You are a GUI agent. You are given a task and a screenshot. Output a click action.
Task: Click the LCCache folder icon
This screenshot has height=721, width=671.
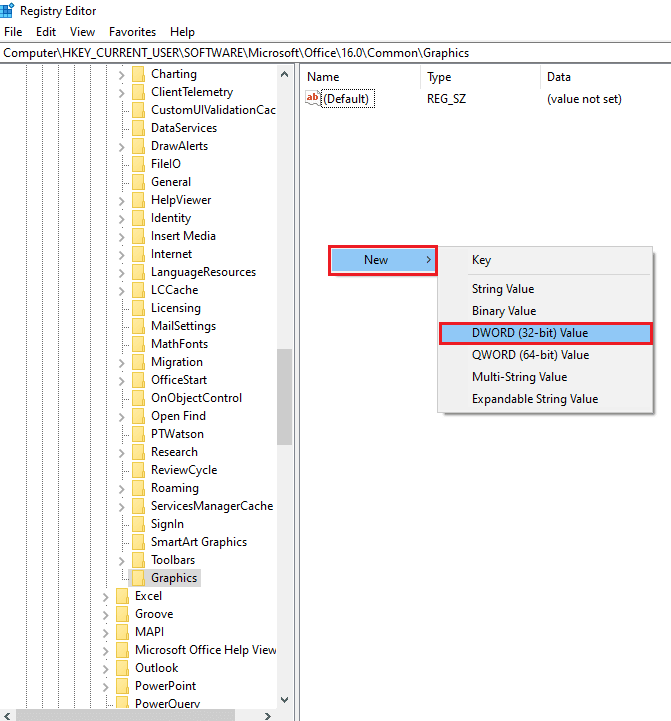tap(138, 290)
